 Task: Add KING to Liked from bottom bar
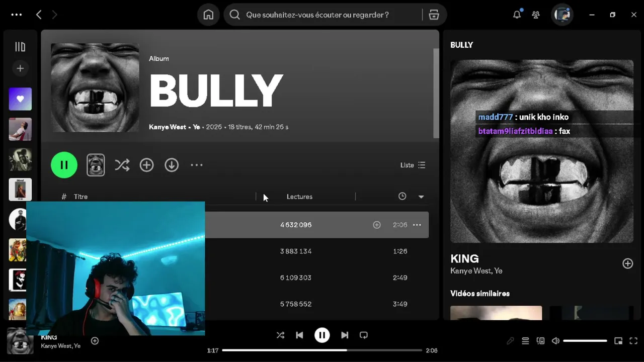point(95,341)
